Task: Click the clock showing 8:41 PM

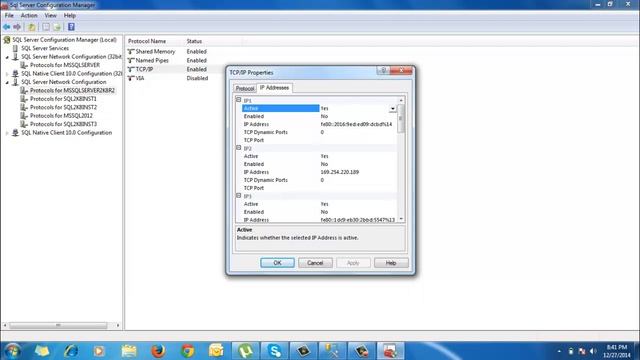Action: tap(617, 347)
